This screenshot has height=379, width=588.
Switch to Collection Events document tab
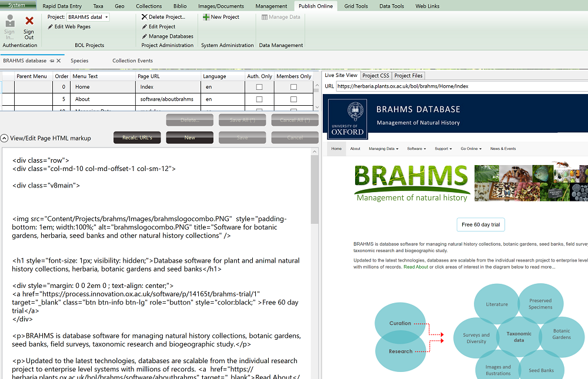[x=132, y=61]
